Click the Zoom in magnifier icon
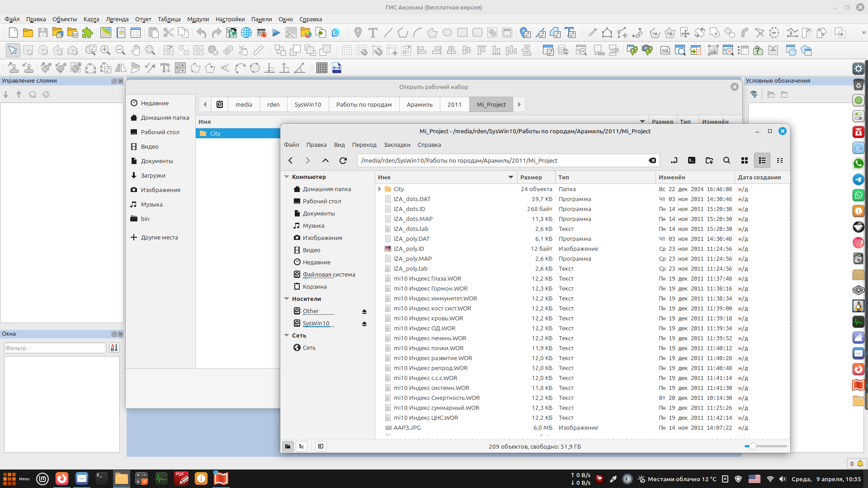This screenshot has height=488, width=868. click(105, 50)
